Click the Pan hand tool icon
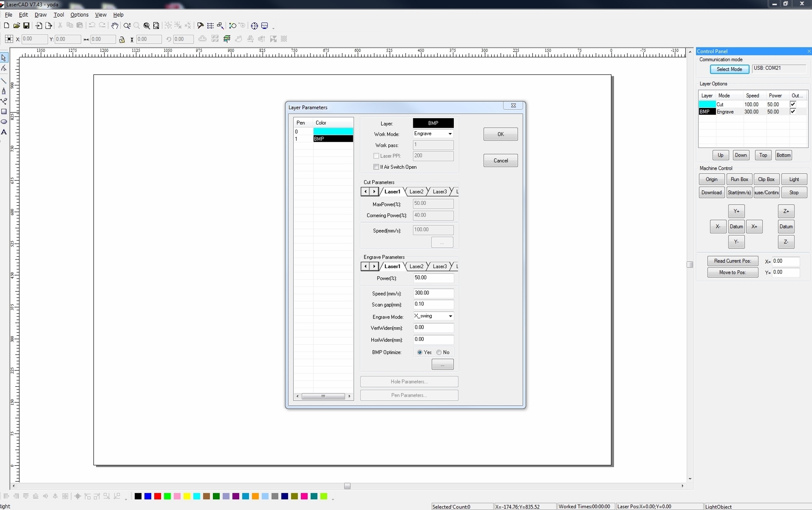 pos(115,26)
